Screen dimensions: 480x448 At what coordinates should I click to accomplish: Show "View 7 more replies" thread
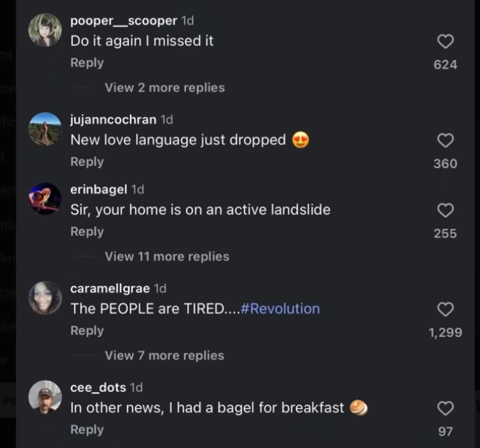click(x=164, y=356)
